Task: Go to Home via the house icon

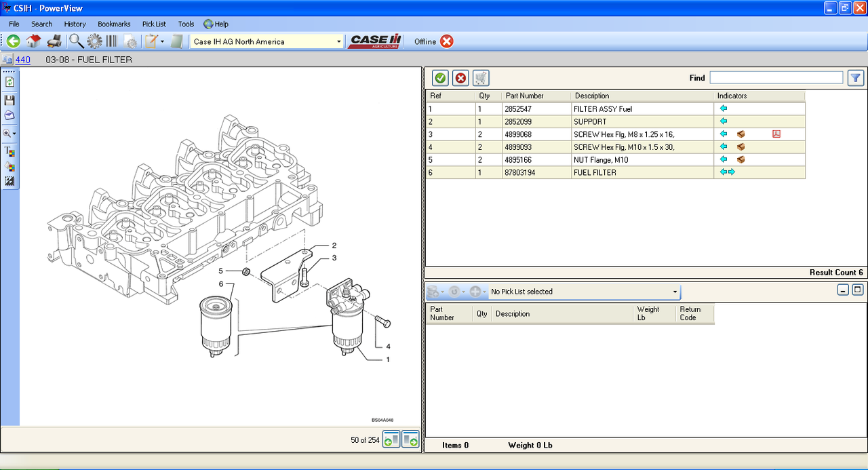Action: click(x=34, y=41)
